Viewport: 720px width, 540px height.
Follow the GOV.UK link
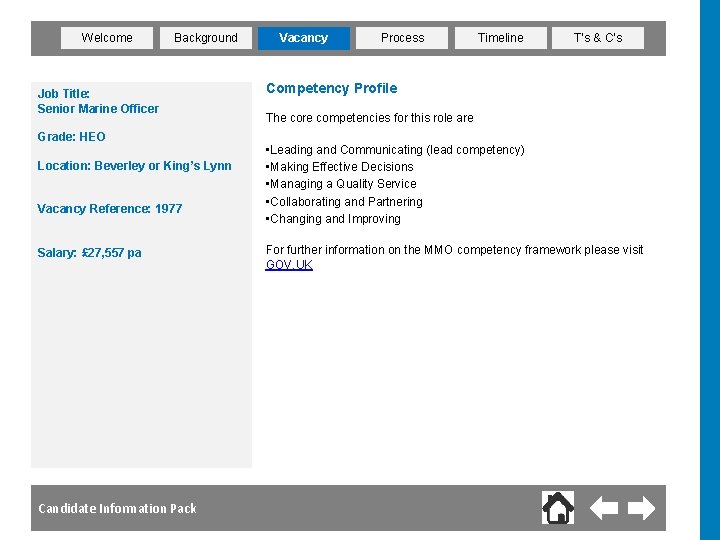(289, 265)
